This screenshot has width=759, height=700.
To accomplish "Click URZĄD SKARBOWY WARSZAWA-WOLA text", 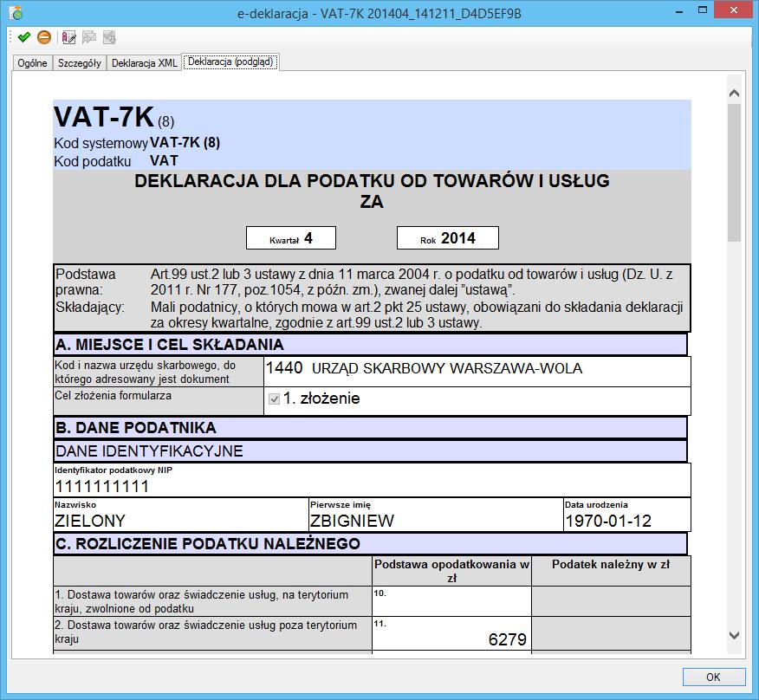I will pyautogui.click(x=447, y=369).
